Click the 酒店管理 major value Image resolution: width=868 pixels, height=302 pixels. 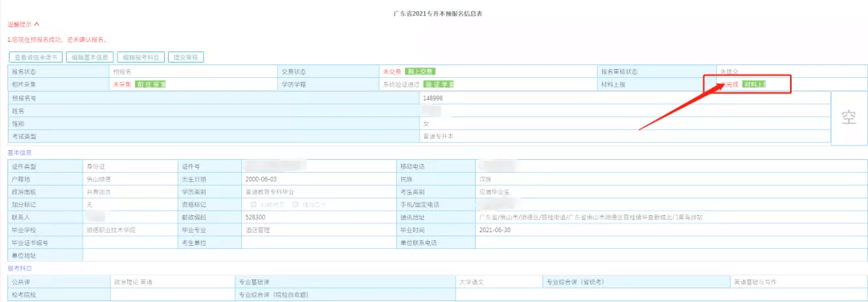point(257,230)
